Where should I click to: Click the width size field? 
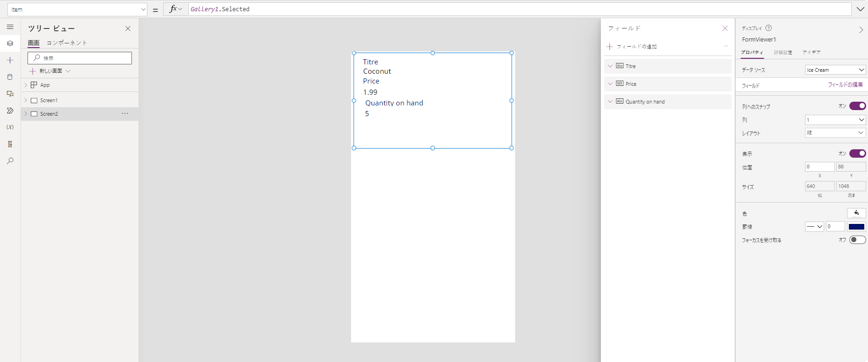[820, 186]
